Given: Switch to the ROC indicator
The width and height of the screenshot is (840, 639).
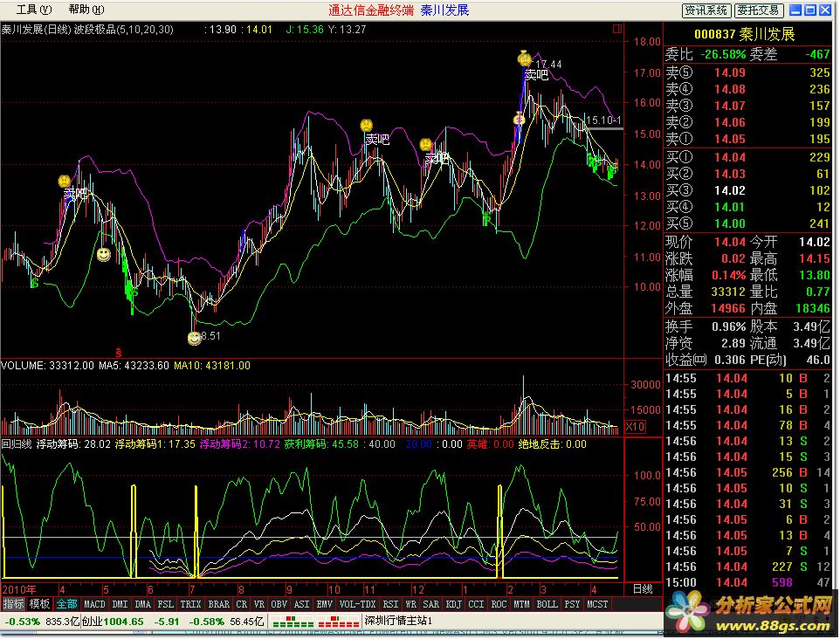Looking at the screenshot, I should point(499,604).
